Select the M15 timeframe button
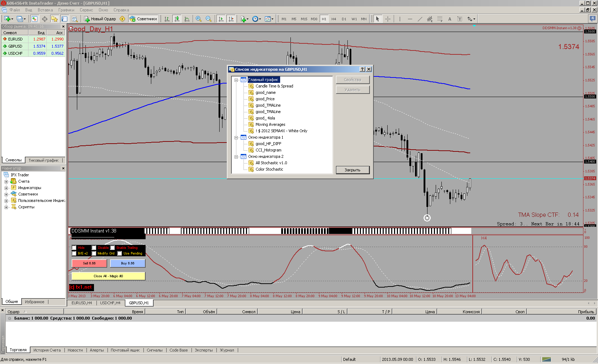Image resolution: width=598 pixels, height=364 pixels. coord(304,19)
